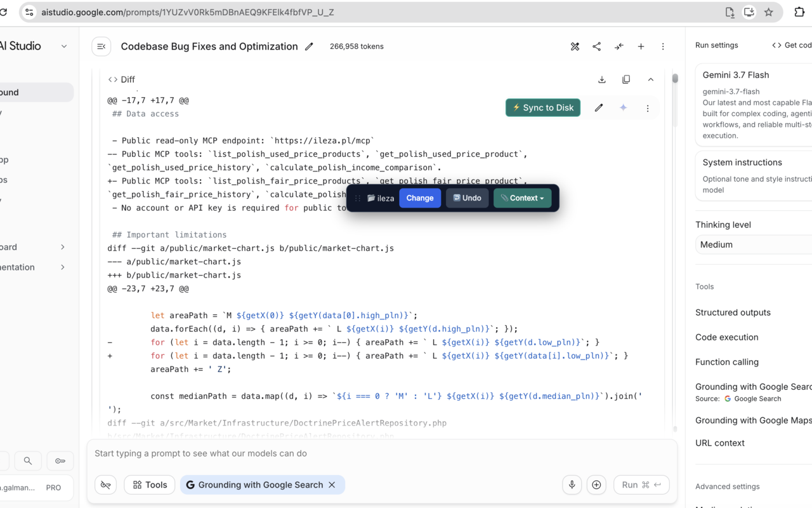The image size is (812, 508).
Task: Click the bookmark star in address bar
Action: click(x=769, y=12)
